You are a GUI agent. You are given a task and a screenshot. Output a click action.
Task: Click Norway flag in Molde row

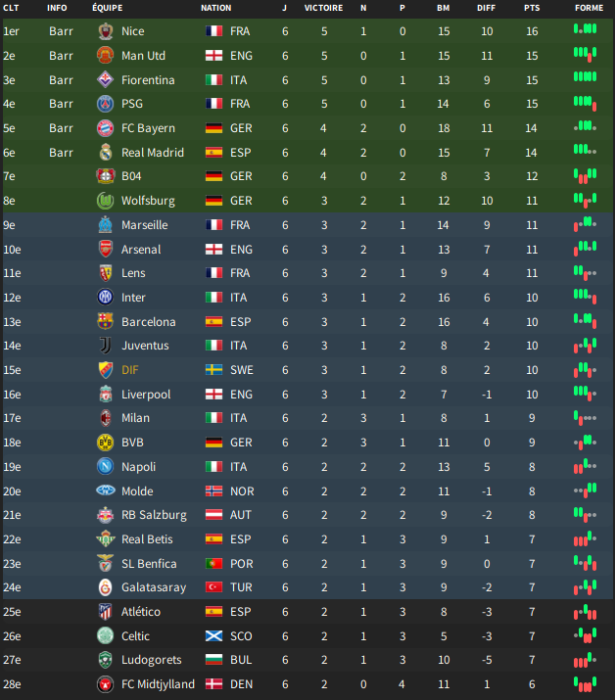click(213, 491)
